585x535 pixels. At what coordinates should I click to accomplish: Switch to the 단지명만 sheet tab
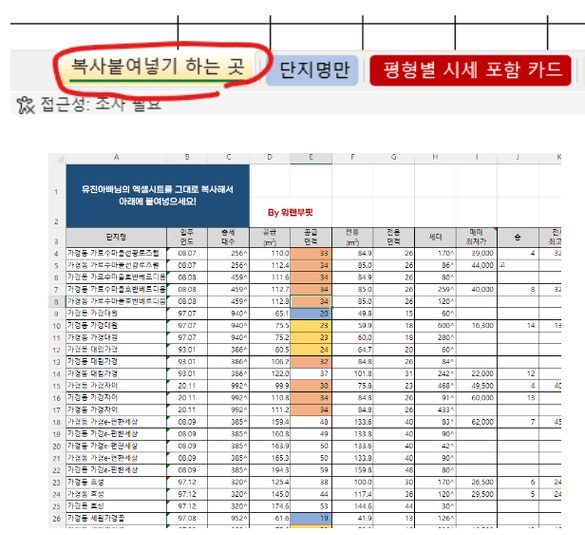point(312,70)
